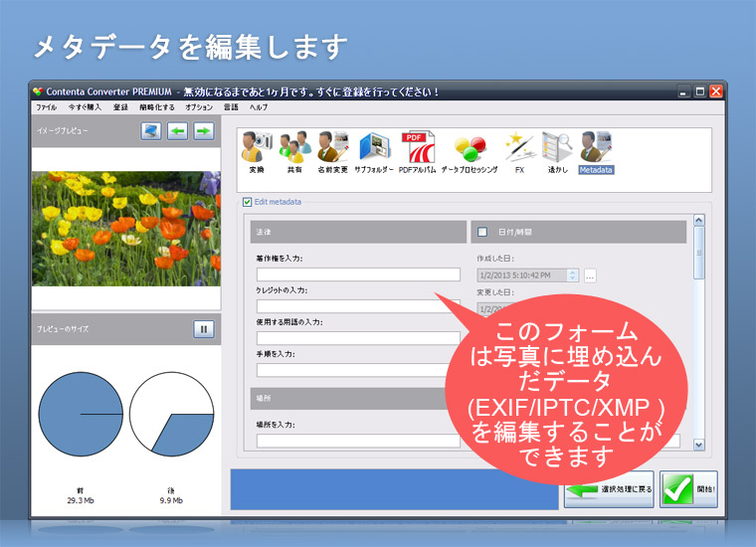The width and height of the screenshot is (756, 547).
Task: Click the metadata panel scroll up arrow
Action: coord(699,220)
